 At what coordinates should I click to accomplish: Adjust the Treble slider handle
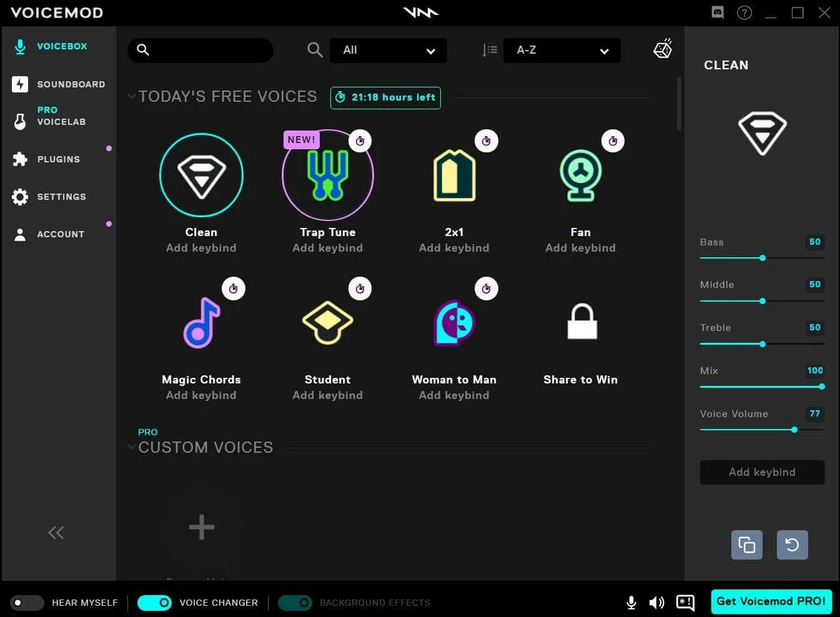[x=763, y=344]
